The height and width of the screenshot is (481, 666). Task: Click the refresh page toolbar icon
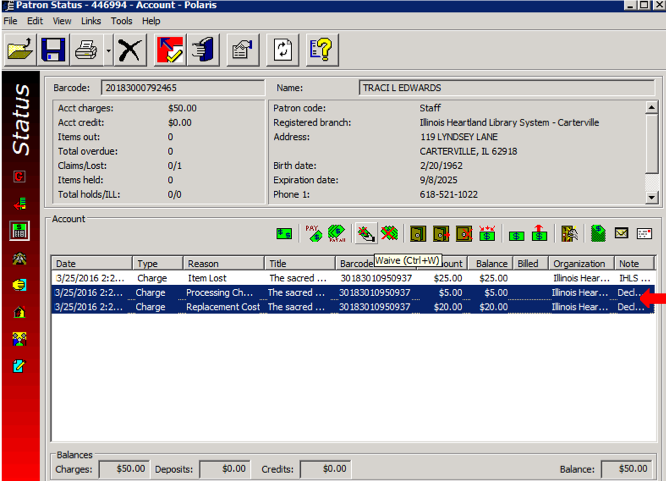coord(282,50)
